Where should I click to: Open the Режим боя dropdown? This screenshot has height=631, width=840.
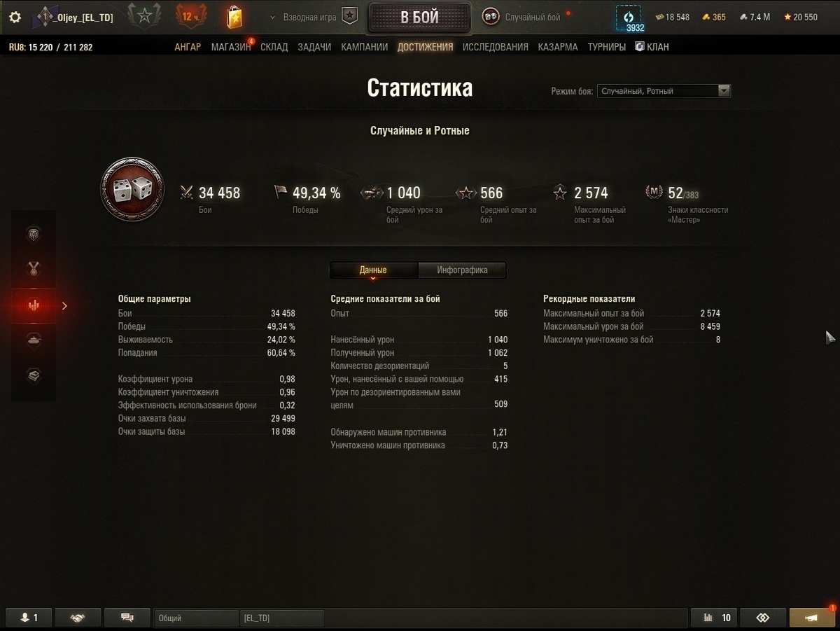pos(664,91)
